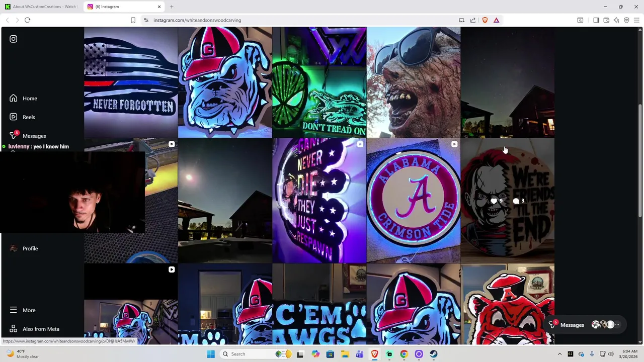View site information icon in address bar

coord(146,20)
